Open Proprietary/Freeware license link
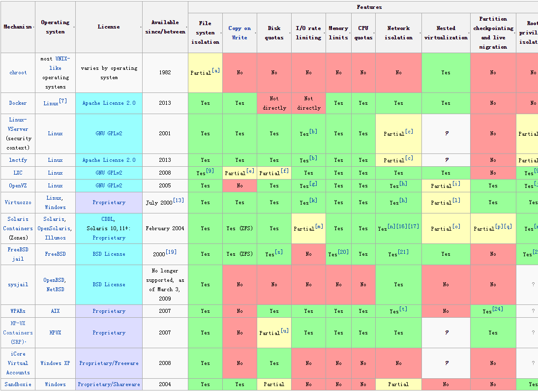Screen dimensions: 538x392 (x=109, y=363)
